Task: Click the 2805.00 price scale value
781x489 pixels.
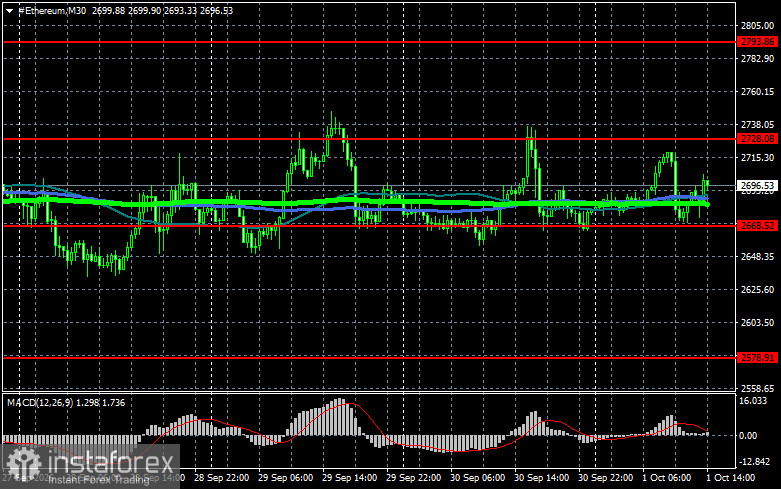Action: (x=758, y=25)
